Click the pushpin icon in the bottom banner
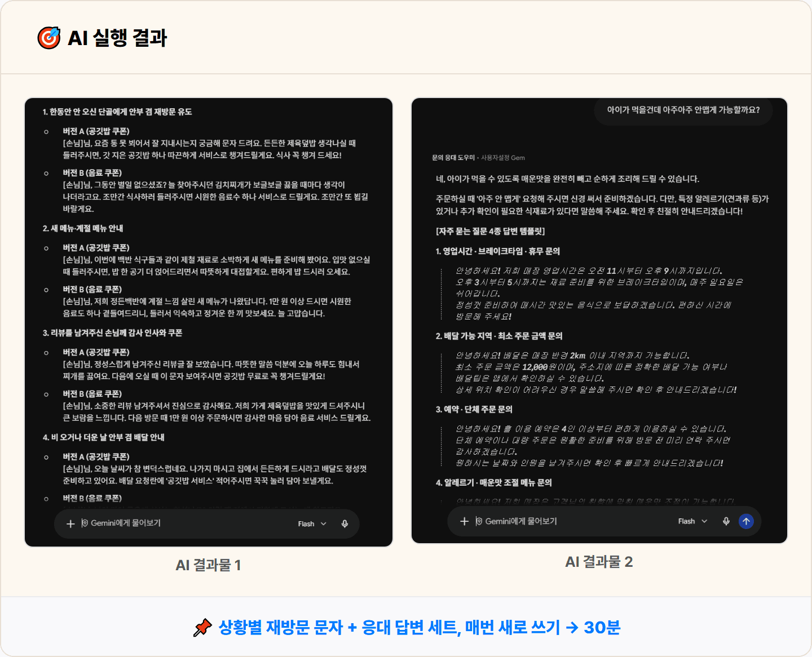Screen dimensions: 812x657 [x=202, y=628]
